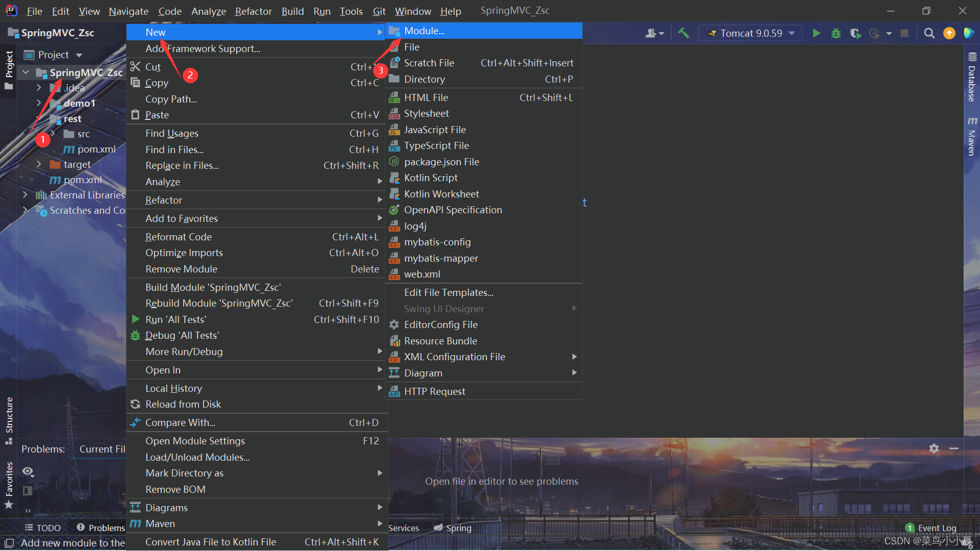Open Tomcat 9.0.59 run configuration dropdown
The image size is (980, 551).
pos(750,33)
